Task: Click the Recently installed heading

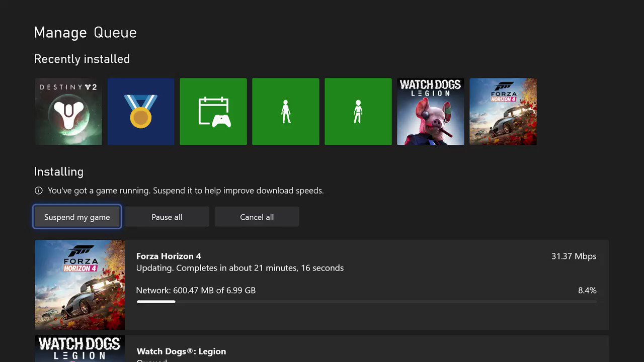Action: [82, 59]
